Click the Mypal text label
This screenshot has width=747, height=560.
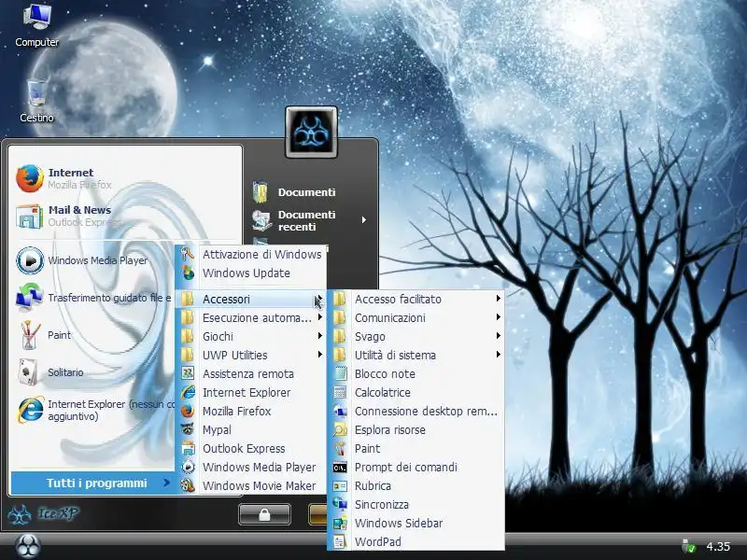click(x=217, y=429)
